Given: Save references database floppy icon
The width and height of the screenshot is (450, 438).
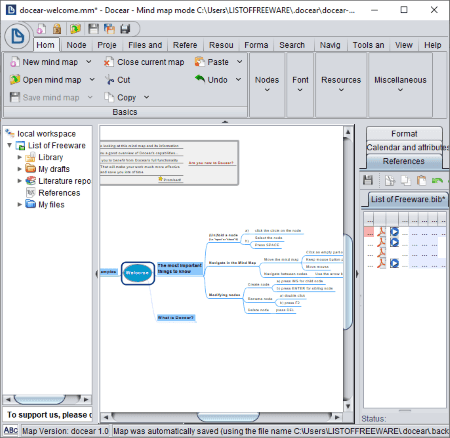Looking at the screenshot, I should coord(368,180).
